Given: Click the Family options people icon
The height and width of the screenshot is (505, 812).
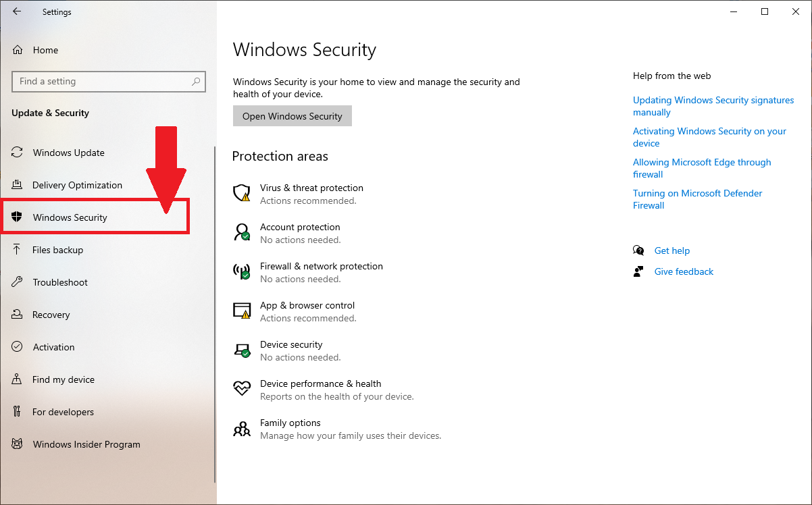Looking at the screenshot, I should (241, 429).
